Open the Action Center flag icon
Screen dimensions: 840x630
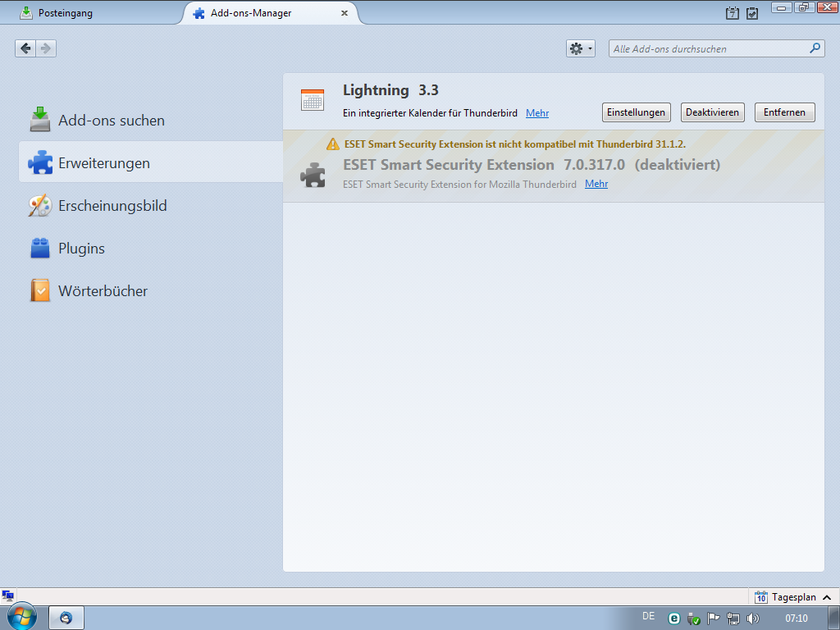713,619
